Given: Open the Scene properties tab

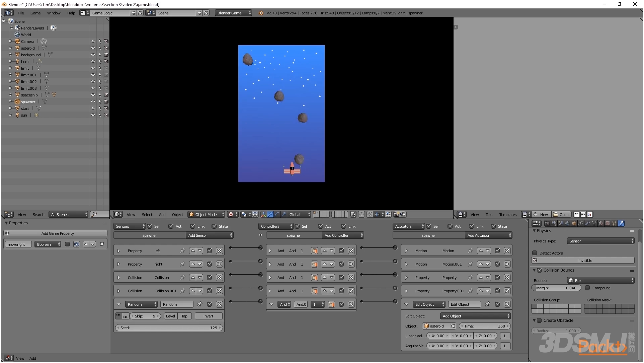Looking at the screenshot, I should 561,223.
